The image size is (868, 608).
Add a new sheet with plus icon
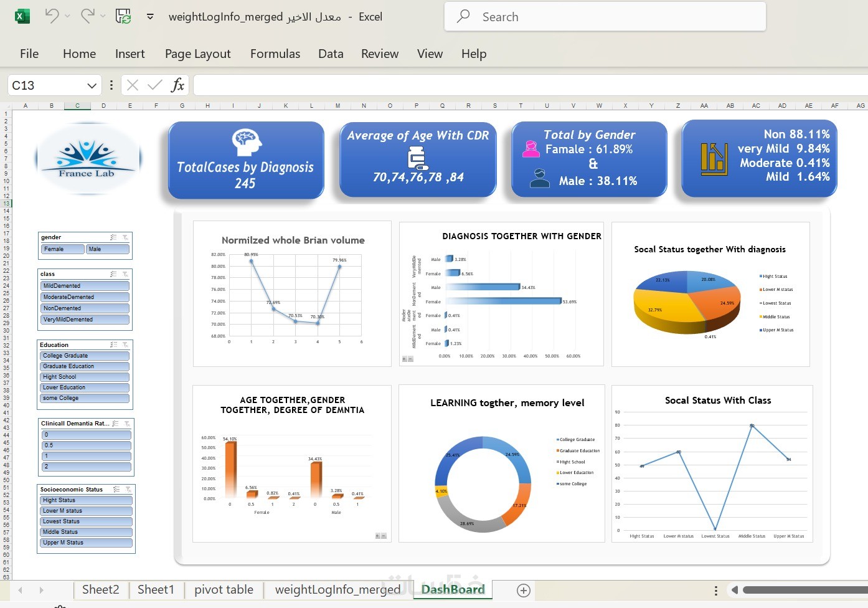524,590
